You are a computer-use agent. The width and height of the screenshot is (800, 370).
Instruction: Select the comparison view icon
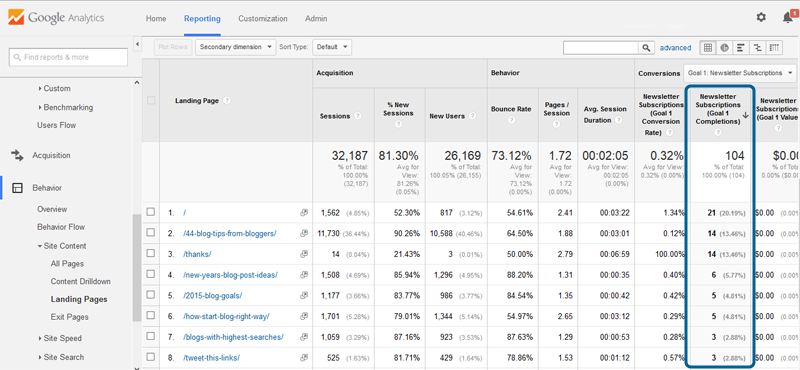(x=757, y=47)
